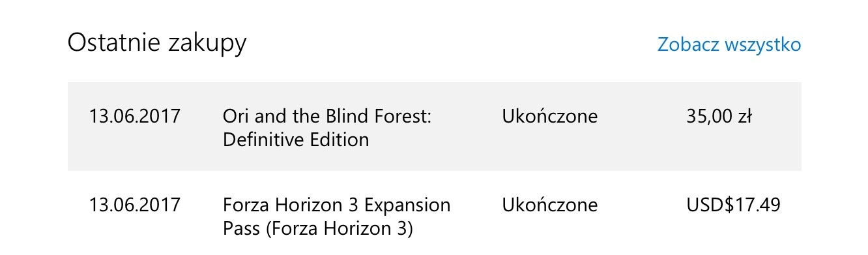Screen dimensions: 868x255
Task: Open Forza Horizon 3 Expansion Pass purchase
Action: (x=336, y=217)
